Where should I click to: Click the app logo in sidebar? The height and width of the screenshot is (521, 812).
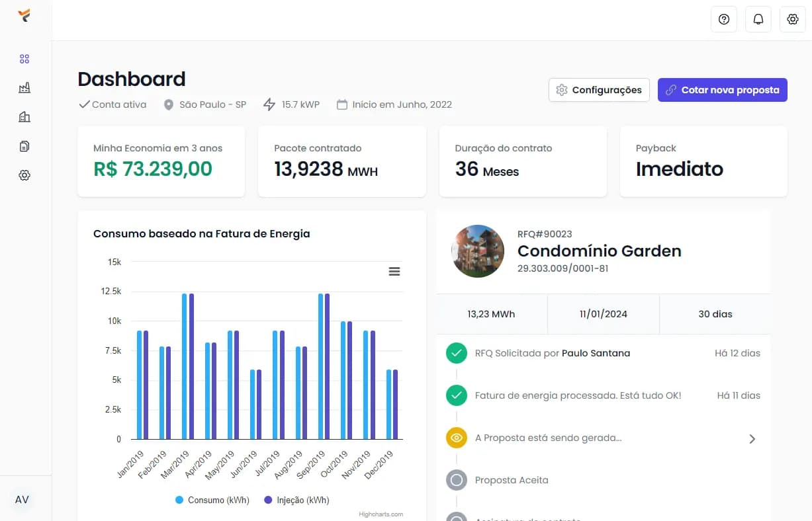(24, 16)
